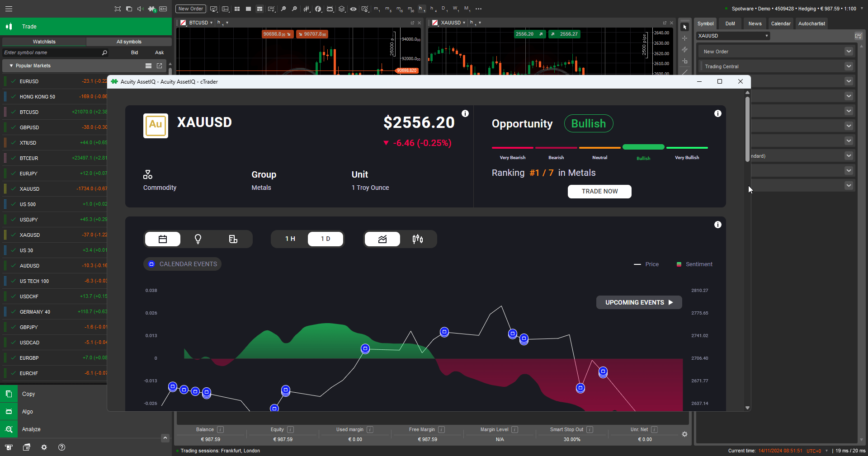Screen dimensions: 868x456
Task: Open the Copy trading panel in the sidebar
Action: [x=28, y=394]
